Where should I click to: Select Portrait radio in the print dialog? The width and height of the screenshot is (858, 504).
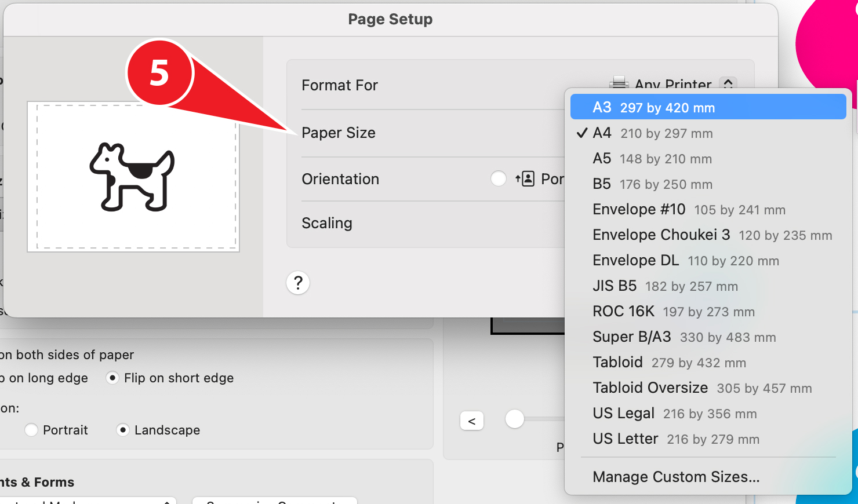point(31,430)
